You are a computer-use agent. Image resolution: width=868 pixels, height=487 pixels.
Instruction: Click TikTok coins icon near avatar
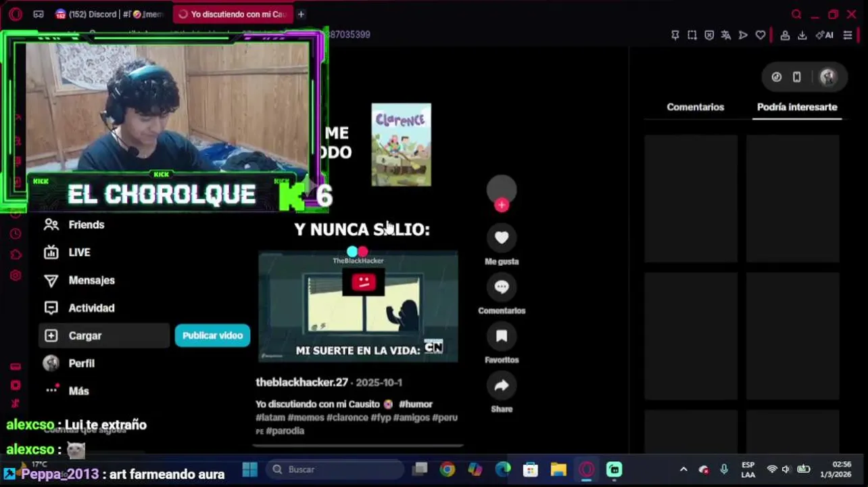[777, 77]
